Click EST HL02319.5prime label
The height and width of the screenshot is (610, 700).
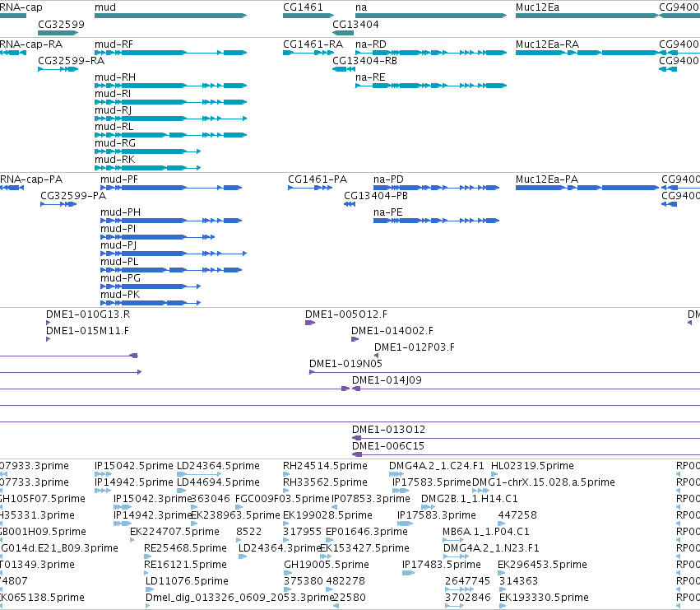click(x=532, y=466)
